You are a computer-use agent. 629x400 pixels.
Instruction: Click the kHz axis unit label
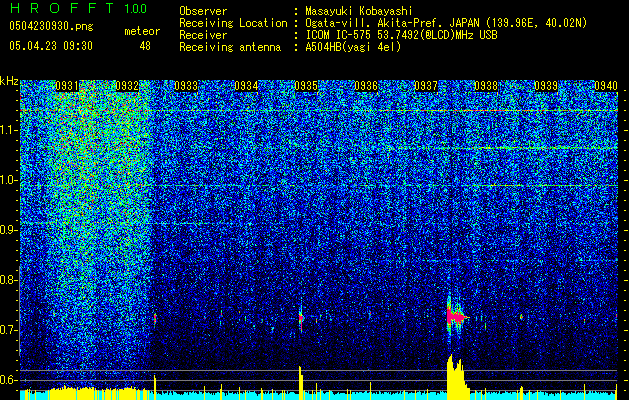(9, 81)
